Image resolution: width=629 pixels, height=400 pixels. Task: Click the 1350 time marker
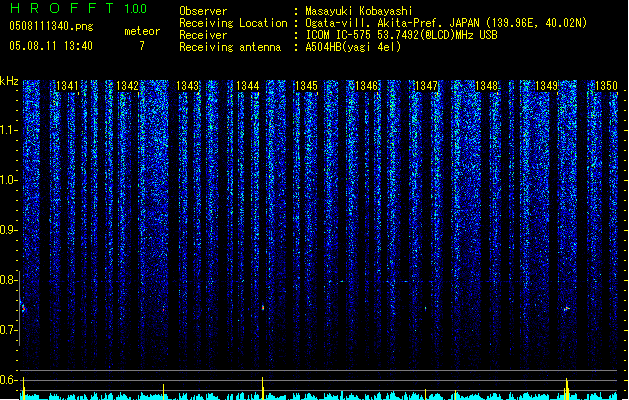[x=606, y=86]
